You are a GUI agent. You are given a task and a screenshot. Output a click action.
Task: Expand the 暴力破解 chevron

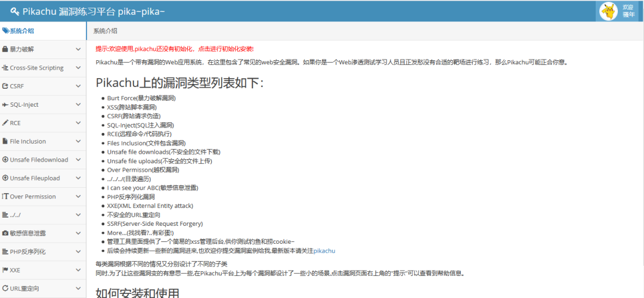click(x=79, y=49)
